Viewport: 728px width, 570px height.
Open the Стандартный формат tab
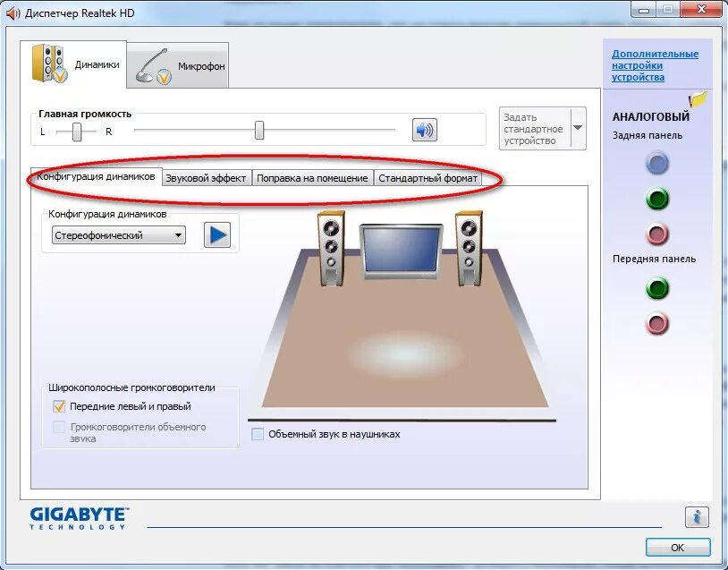click(427, 178)
